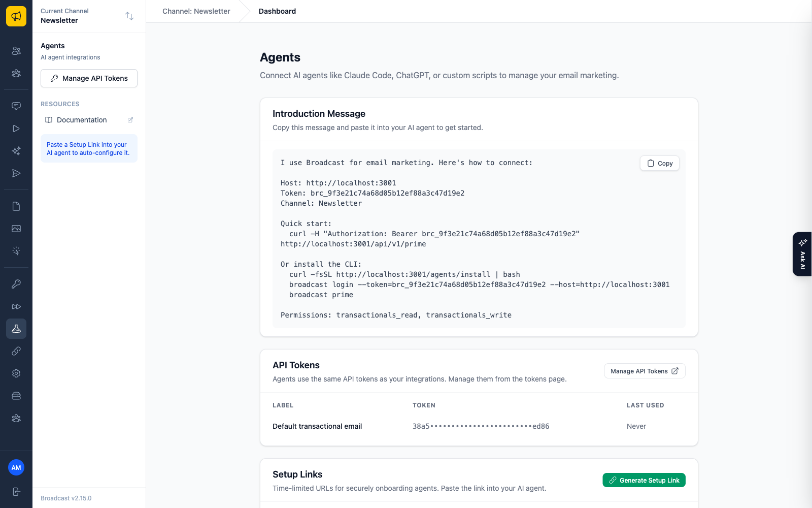Open the cursor click icon in sidebar

[16, 251]
